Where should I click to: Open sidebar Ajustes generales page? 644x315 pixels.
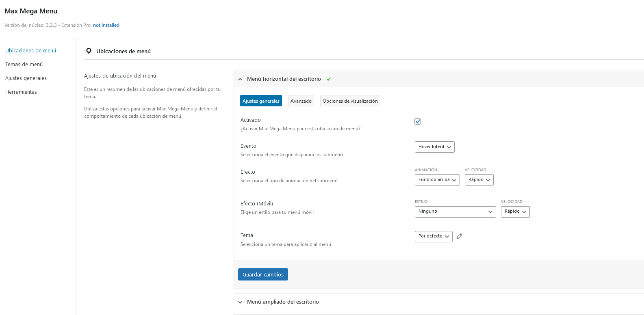pyautogui.click(x=26, y=78)
